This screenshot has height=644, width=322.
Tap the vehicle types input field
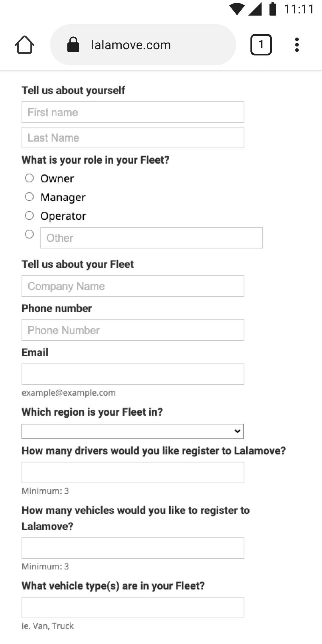(133, 608)
